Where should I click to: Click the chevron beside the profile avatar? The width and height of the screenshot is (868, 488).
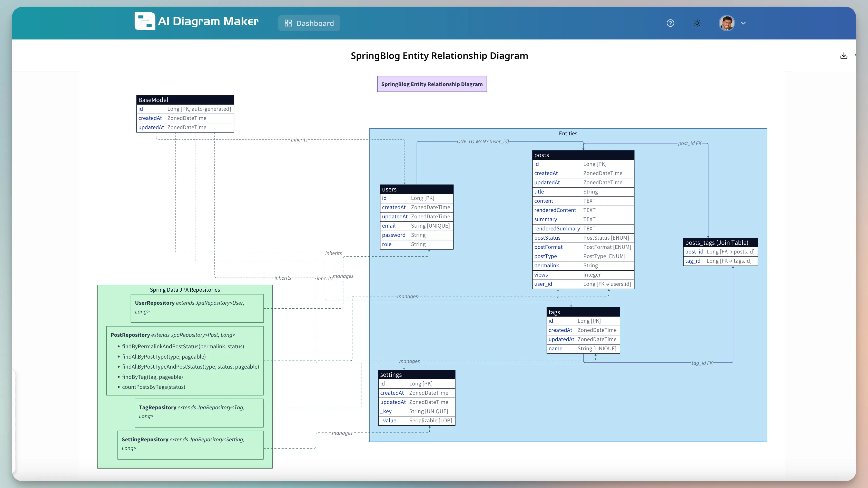(x=743, y=23)
